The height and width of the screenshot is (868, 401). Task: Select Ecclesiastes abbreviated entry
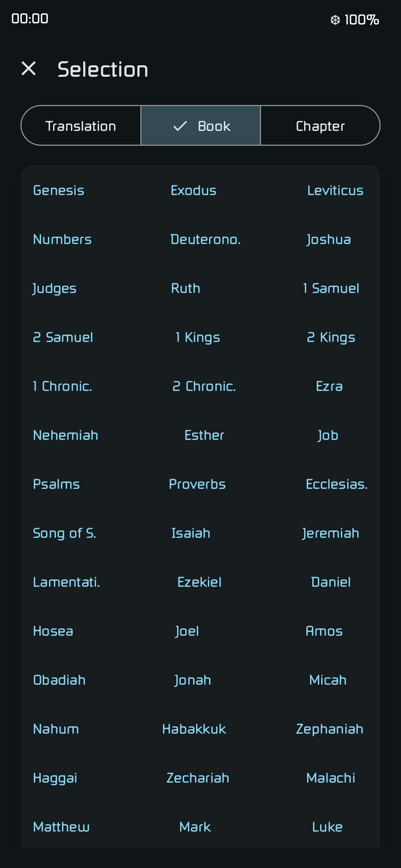337,484
